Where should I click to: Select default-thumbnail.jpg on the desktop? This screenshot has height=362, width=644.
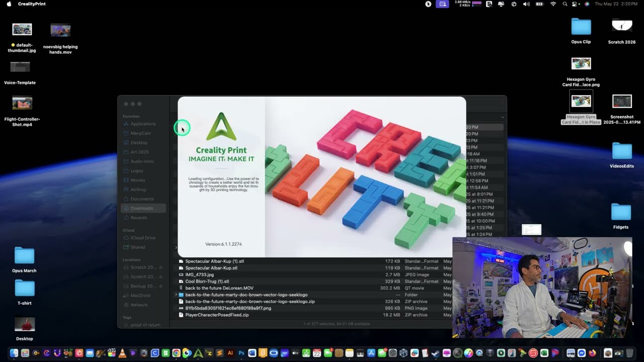[22, 38]
